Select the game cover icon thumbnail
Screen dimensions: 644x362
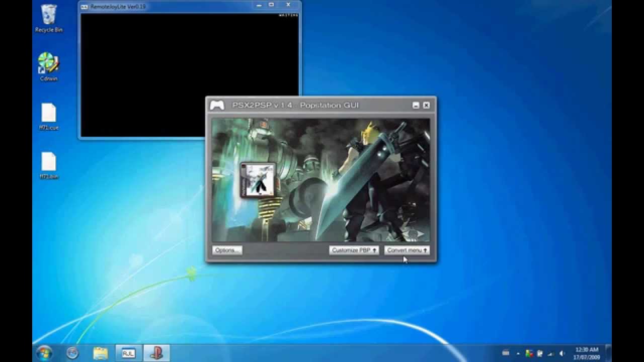tap(258, 180)
